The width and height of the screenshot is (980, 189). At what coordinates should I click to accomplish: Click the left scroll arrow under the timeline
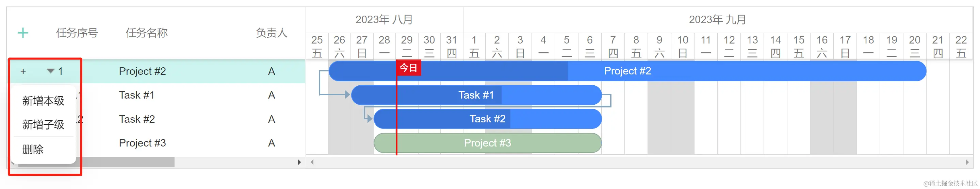tap(312, 162)
